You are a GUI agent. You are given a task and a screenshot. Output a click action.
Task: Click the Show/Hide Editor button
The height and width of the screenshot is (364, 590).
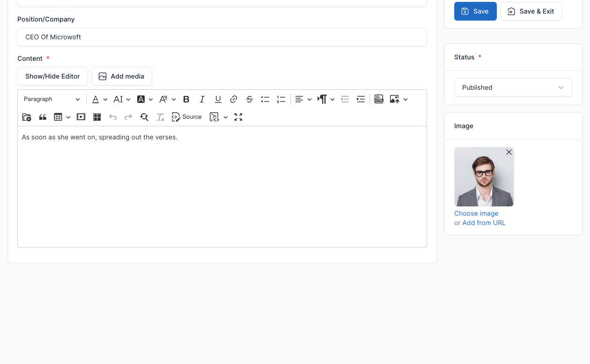pos(52,76)
